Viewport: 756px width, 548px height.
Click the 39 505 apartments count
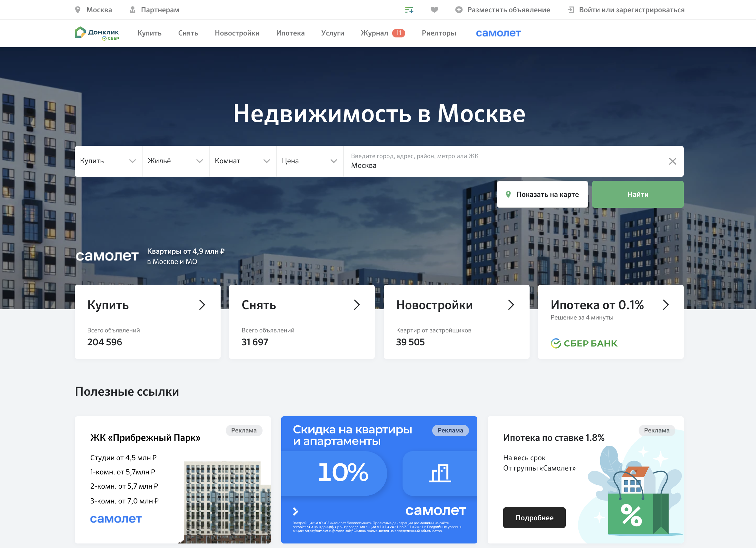410,342
